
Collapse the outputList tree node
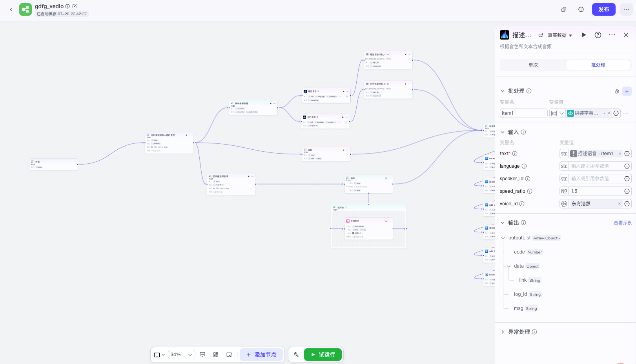[503, 238]
